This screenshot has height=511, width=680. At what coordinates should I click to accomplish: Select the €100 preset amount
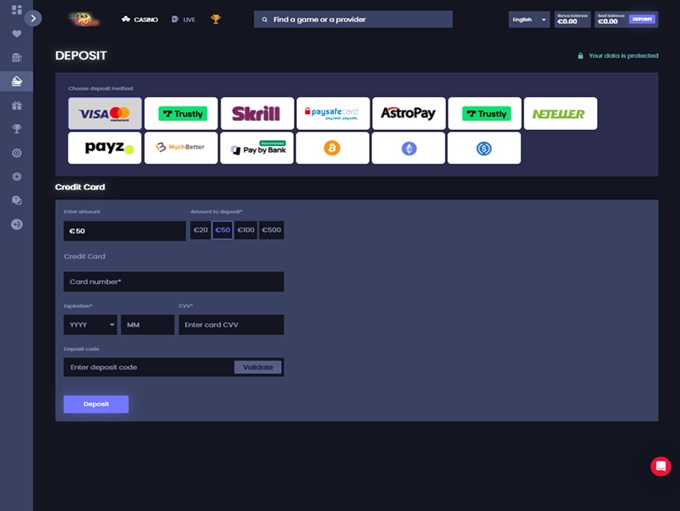point(246,230)
